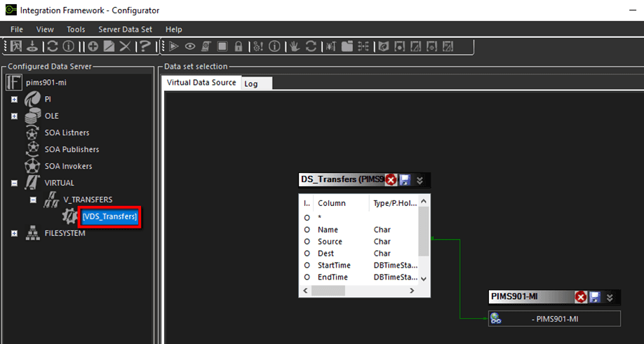Select SOA Invokers in the tree

[x=68, y=167]
